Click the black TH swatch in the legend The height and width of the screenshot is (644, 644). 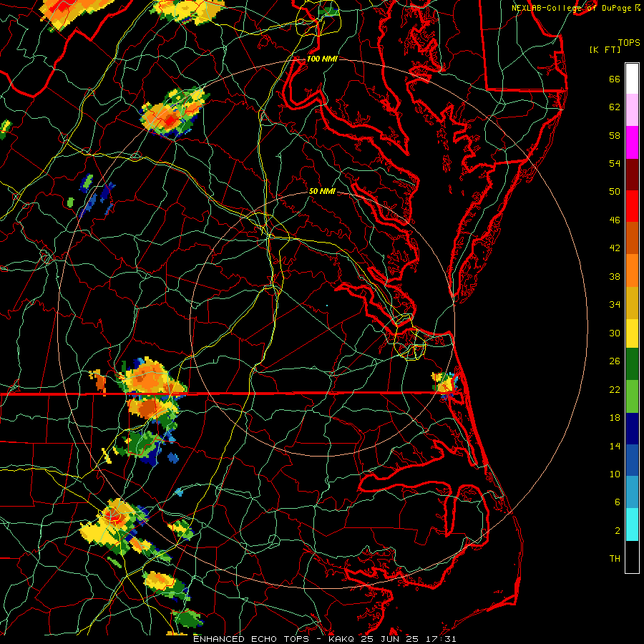pos(632,557)
